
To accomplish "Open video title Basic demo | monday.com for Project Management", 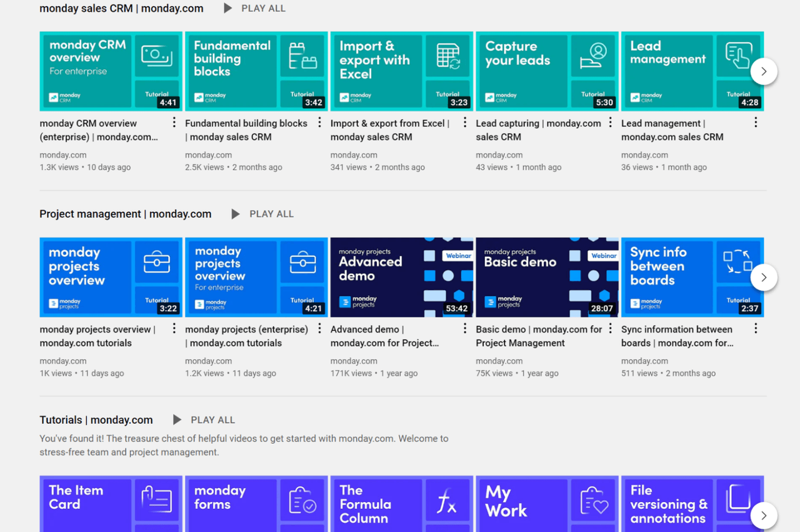I will (539, 336).
